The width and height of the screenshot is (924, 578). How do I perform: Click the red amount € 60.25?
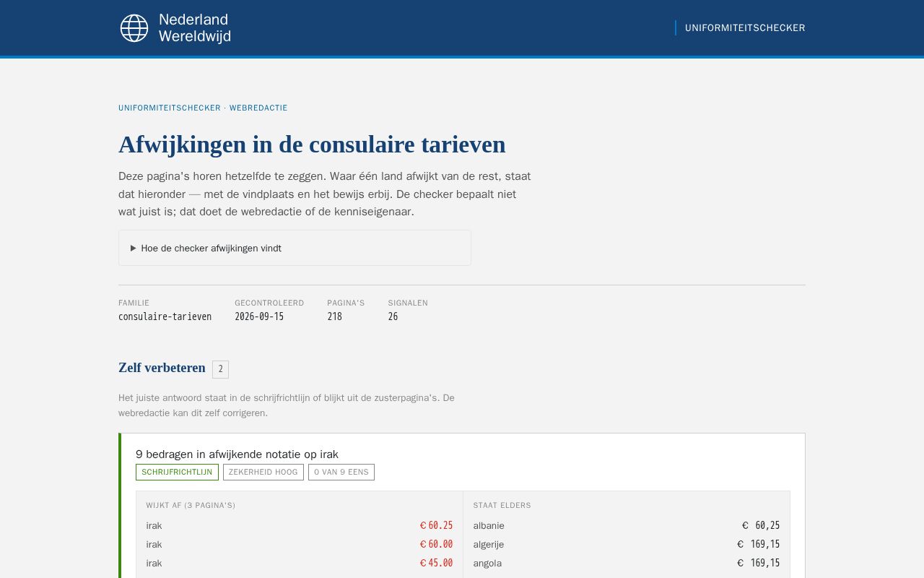[436, 525]
